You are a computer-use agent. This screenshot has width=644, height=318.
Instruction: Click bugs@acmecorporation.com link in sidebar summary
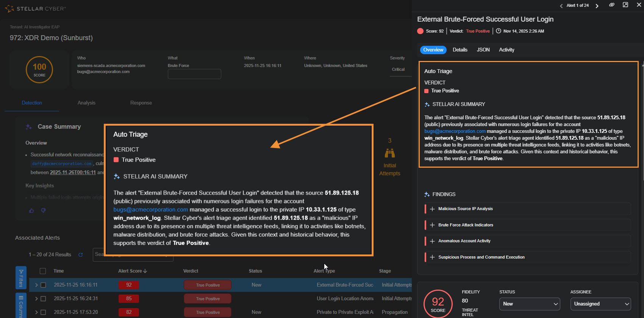coord(455,131)
